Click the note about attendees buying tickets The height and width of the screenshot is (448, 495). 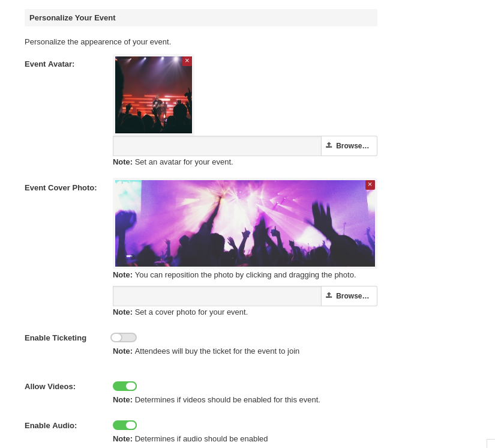pos(206,351)
